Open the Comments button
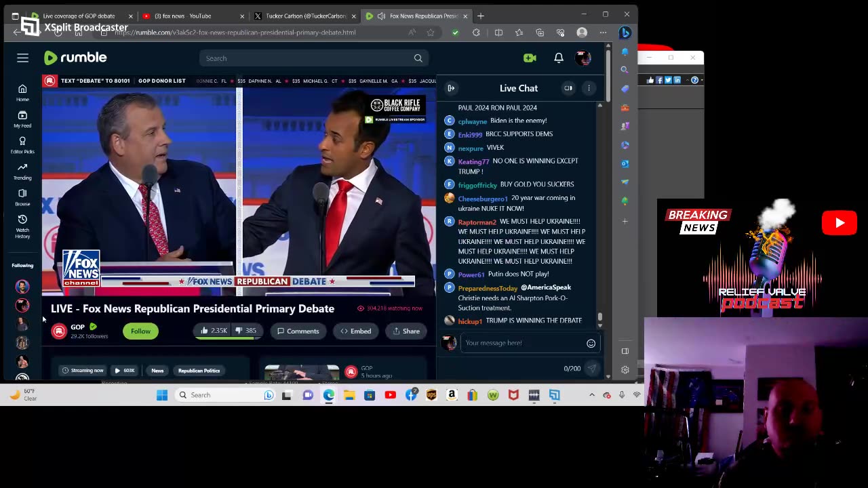The image size is (868, 488). pos(298,331)
